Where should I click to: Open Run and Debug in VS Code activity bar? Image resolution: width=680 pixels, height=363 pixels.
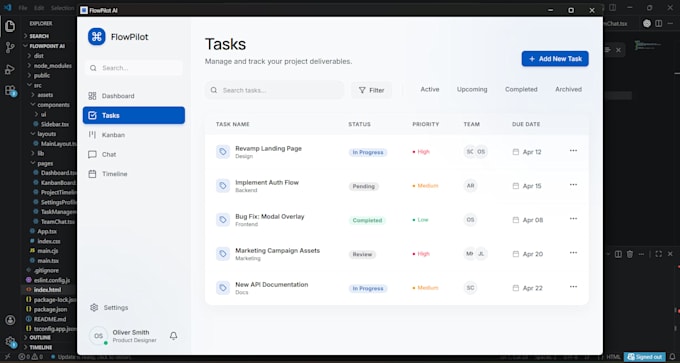tap(10, 69)
